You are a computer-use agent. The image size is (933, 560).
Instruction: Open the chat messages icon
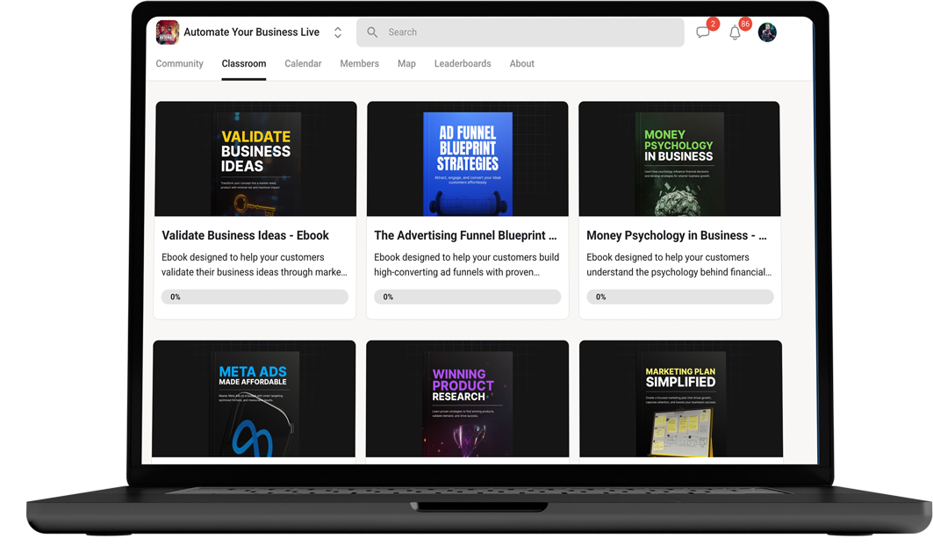click(x=702, y=32)
